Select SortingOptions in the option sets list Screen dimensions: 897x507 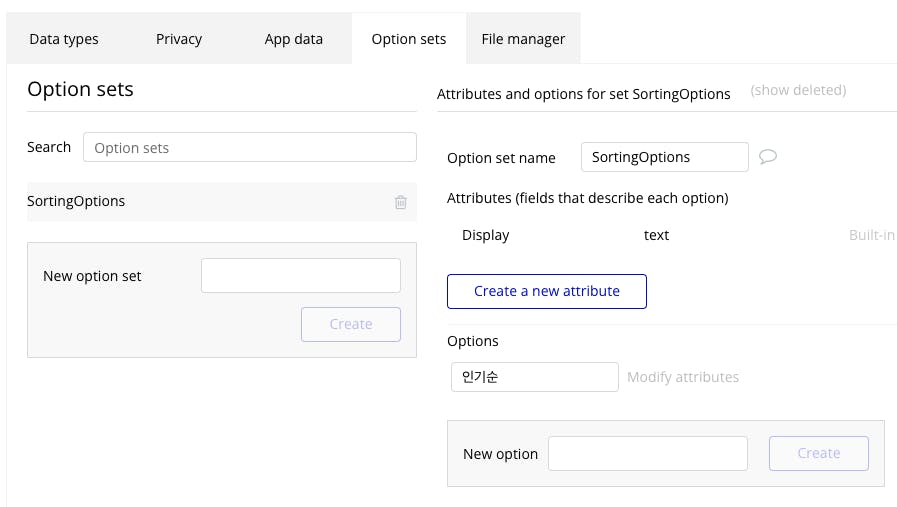pyautogui.click(x=77, y=201)
